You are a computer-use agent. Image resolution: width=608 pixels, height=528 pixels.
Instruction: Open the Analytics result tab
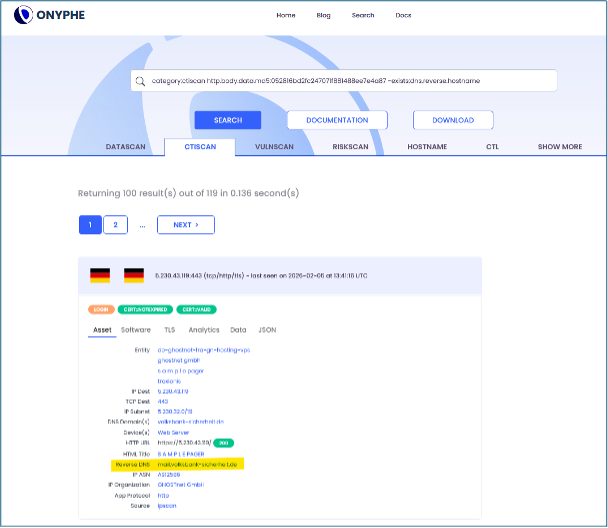pos(204,330)
